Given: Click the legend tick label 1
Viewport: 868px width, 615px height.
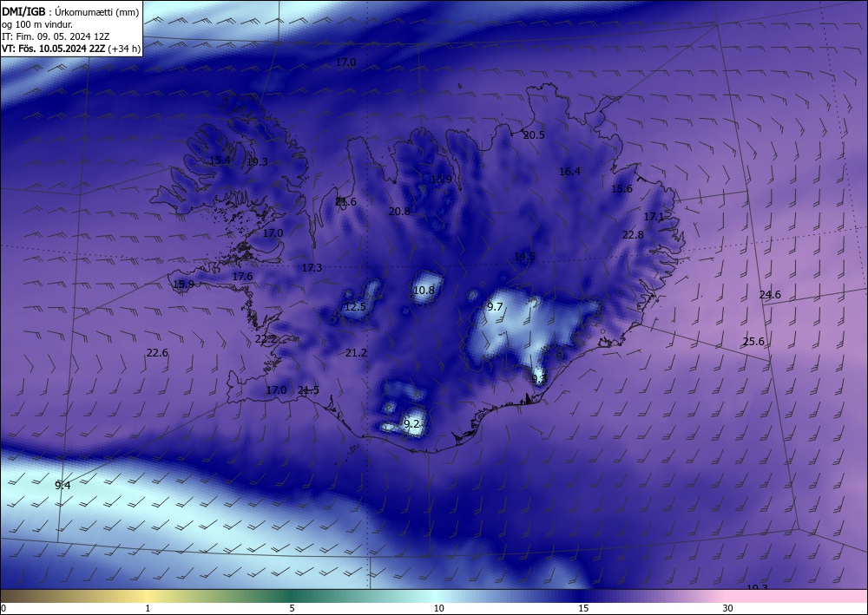Looking at the screenshot, I should pos(148,608).
